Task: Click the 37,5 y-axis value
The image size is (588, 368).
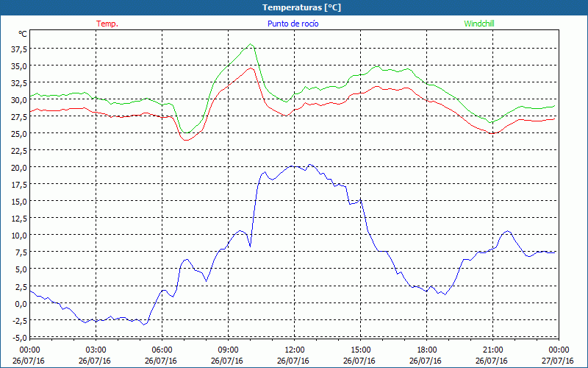Action: 20,49
